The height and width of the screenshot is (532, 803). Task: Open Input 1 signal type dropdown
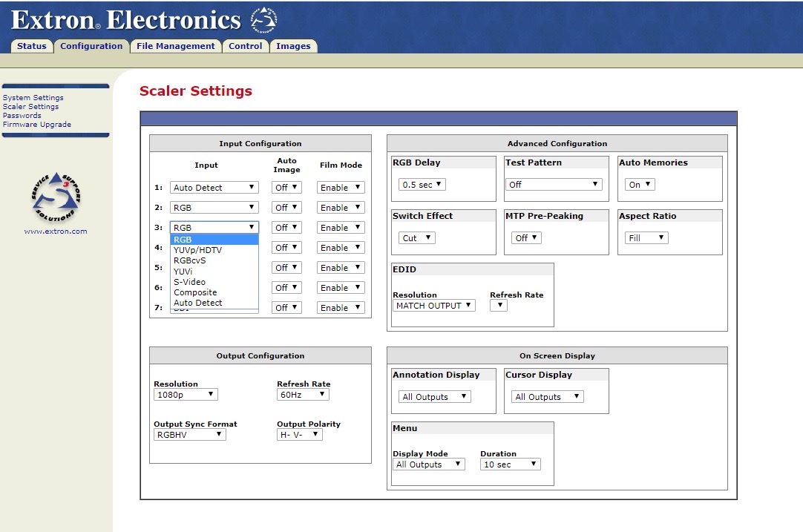(x=214, y=188)
